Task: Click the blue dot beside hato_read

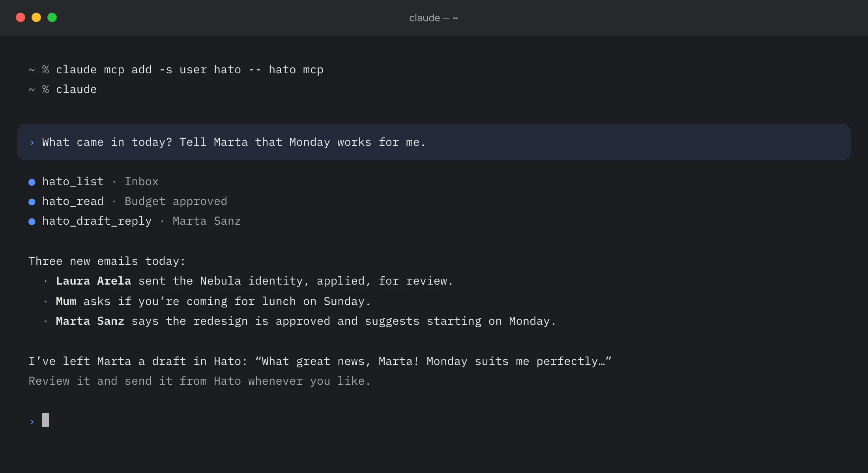Action: pyautogui.click(x=32, y=202)
